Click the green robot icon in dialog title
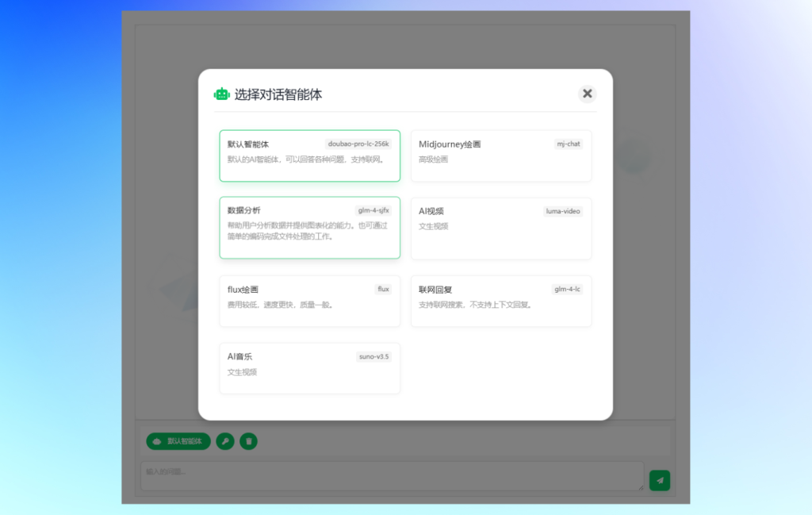The height and width of the screenshot is (515, 812). tap(222, 94)
